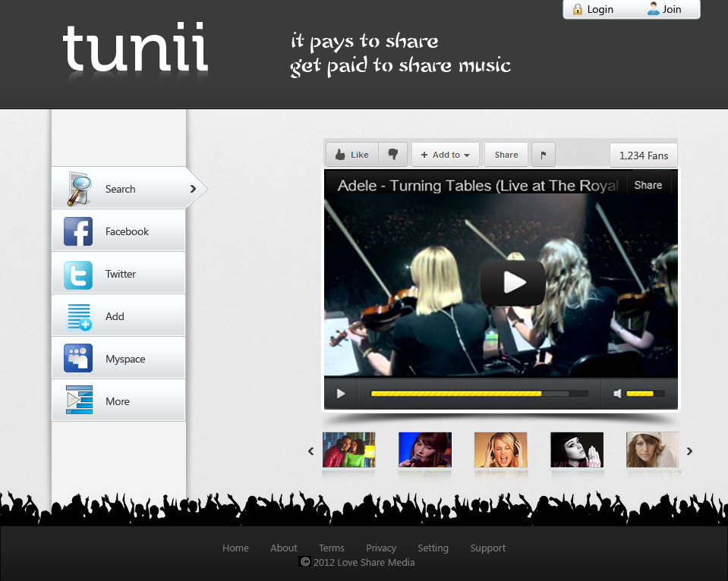
Task: Open the Support footer link
Action: pyautogui.click(x=487, y=548)
